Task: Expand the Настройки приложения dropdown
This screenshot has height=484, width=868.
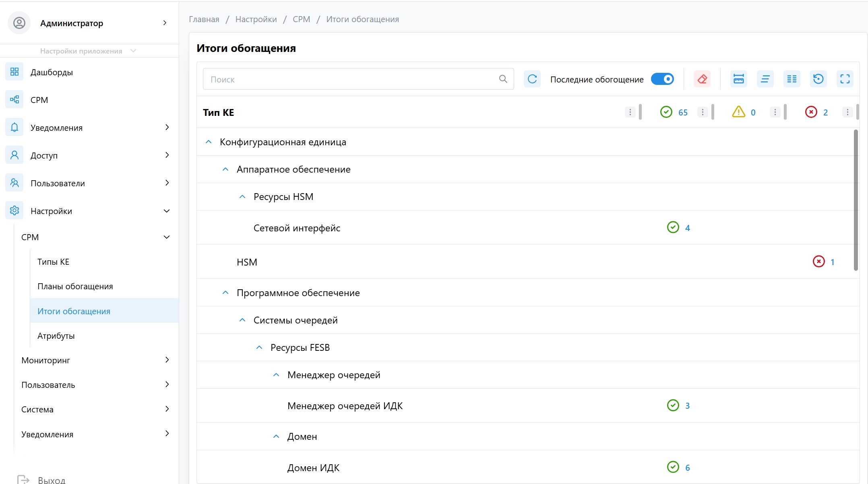Action: (89, 51)
